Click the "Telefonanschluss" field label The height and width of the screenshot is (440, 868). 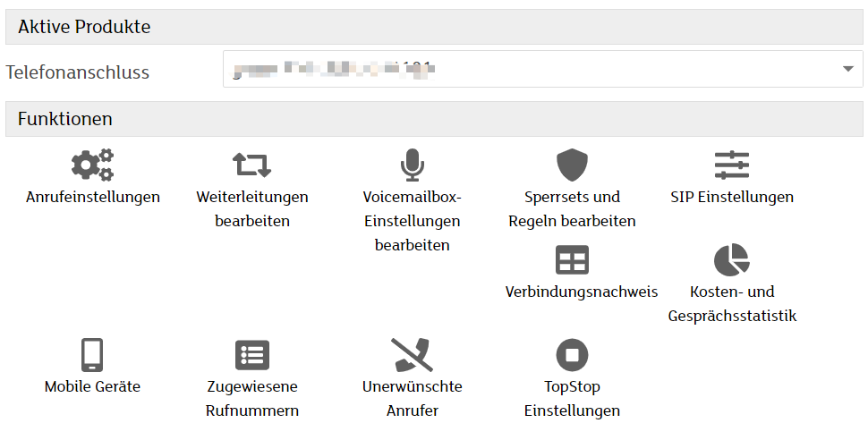click(x=78, y=72)
